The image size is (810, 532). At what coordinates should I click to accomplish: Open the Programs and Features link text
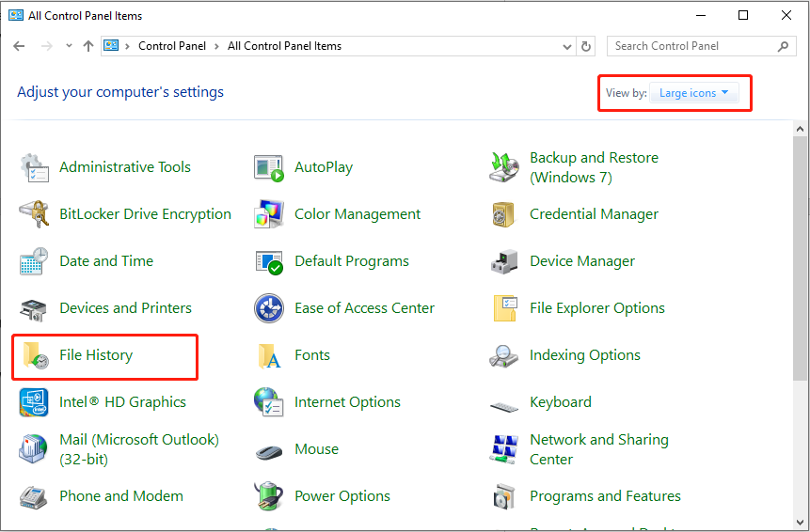point(606,496)
